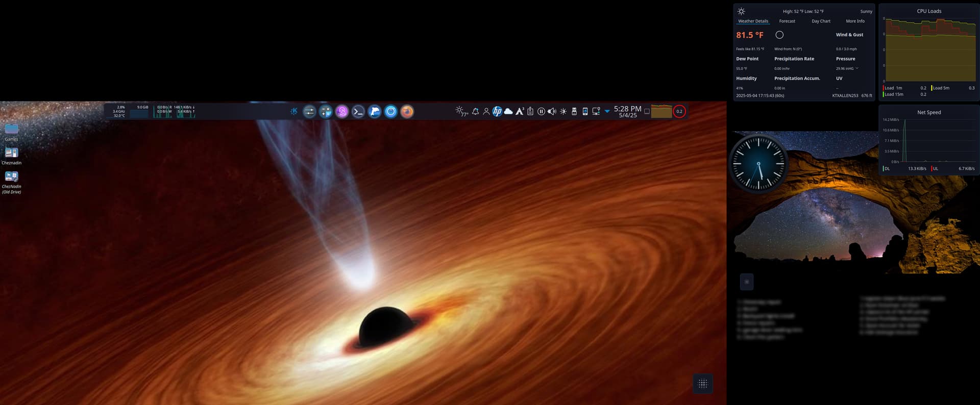Switch to the More Info tab
The width and height of the screenshot is (980, 405).
pyautogui.click(x=855, y=21)
